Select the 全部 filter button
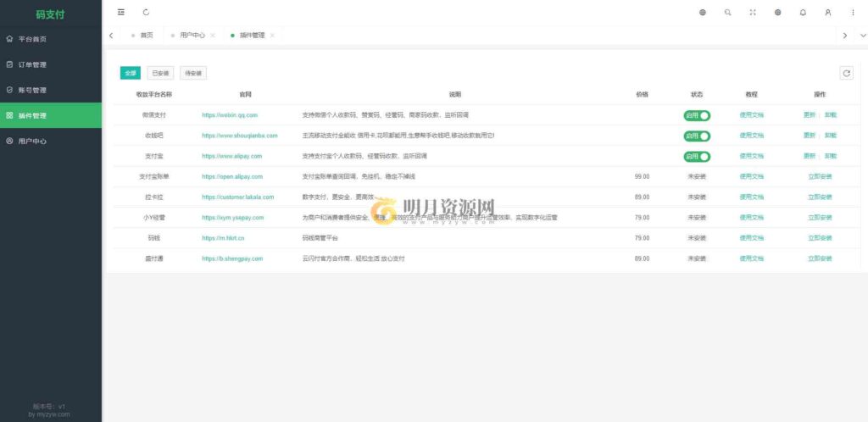868x422 pixels. click(130, 73)
